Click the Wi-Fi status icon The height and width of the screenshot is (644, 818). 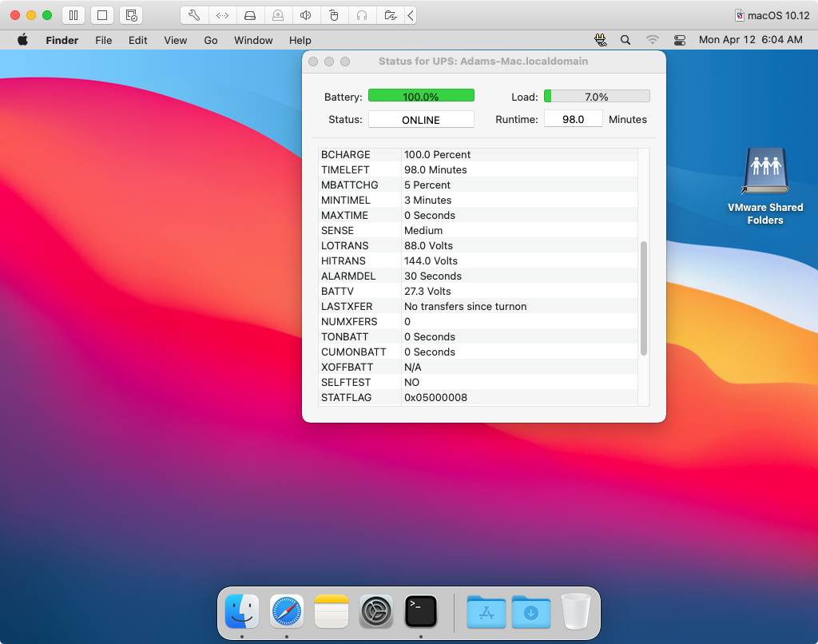pos(652,40)
